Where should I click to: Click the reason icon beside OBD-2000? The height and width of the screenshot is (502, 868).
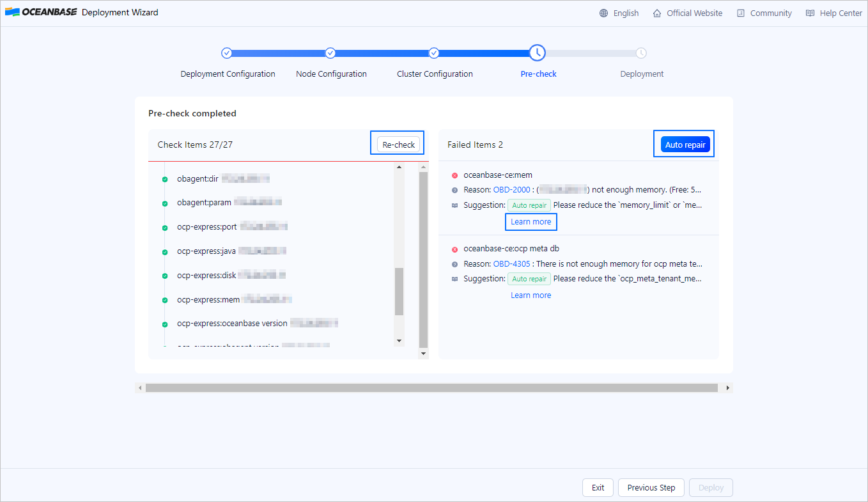click(454, 190)
